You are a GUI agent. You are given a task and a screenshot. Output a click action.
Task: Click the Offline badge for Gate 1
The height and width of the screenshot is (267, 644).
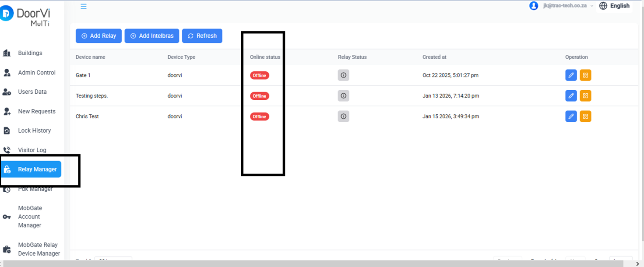pos(260,75)
